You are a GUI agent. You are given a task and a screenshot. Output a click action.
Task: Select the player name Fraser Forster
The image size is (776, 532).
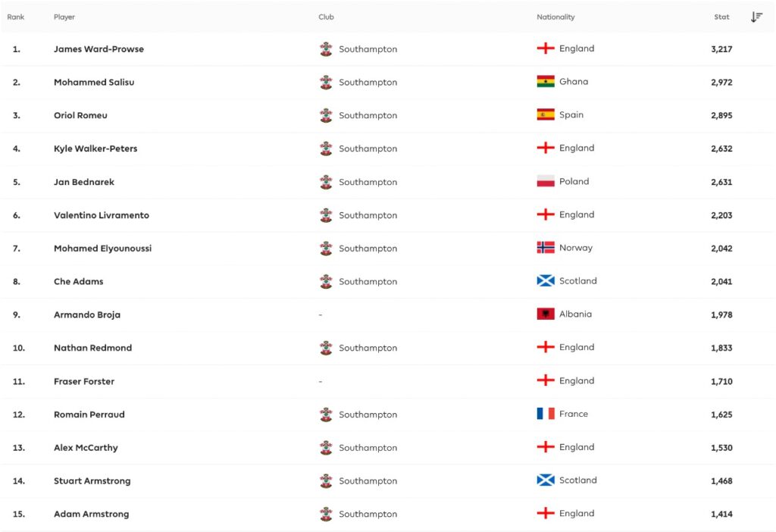point(86,380)
